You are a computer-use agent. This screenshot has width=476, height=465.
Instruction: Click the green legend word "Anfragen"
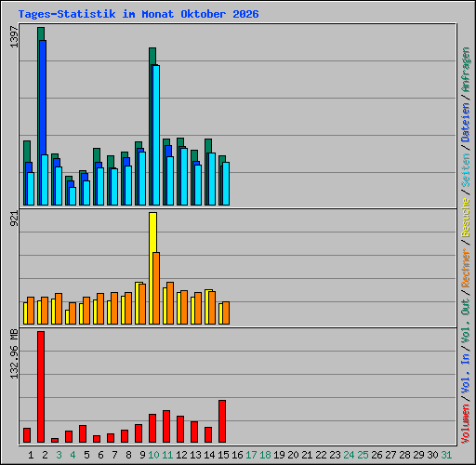click(x=466, y=70)
